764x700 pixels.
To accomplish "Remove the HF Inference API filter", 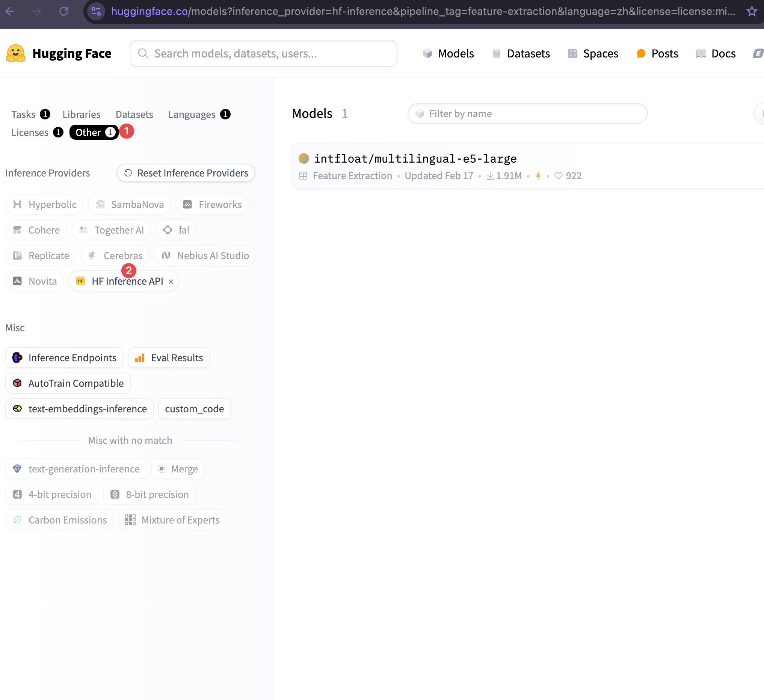I will 171,281.
